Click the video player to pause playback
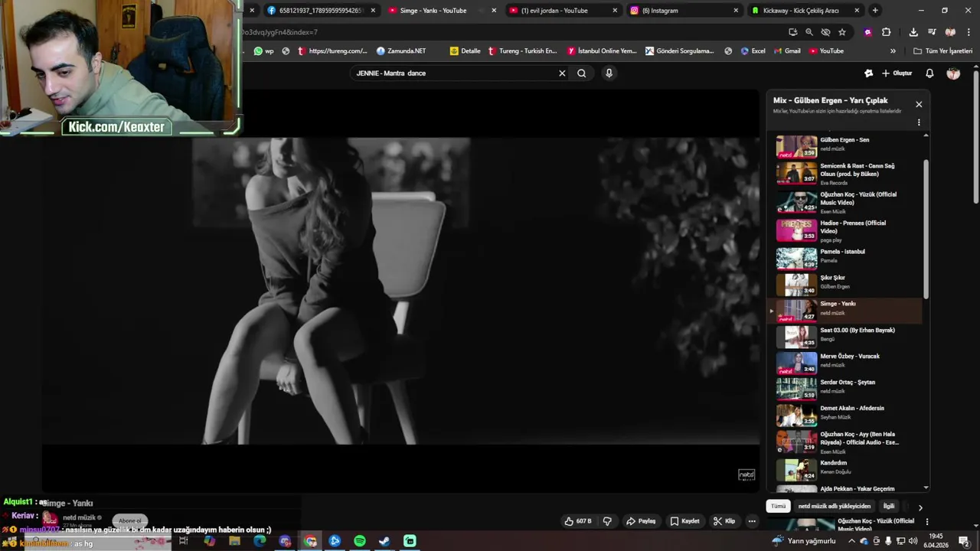The width and height of the screenshot is (980, 551). [x=401, y=291]
